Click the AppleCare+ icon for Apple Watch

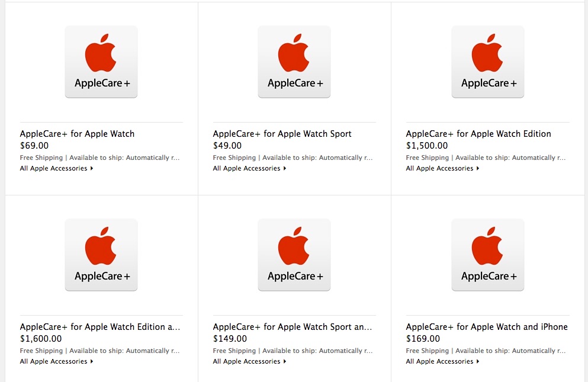pos(101,62)
